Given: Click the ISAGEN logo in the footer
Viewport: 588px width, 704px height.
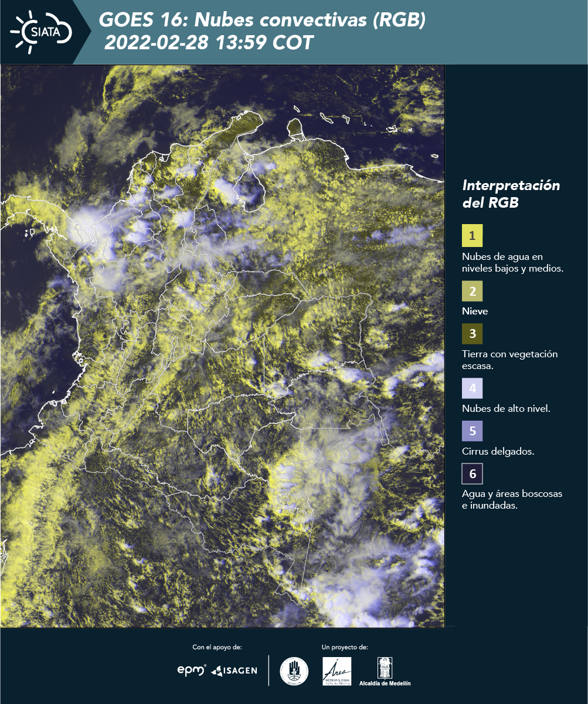Looking at the screenshot, I should 234,671.
